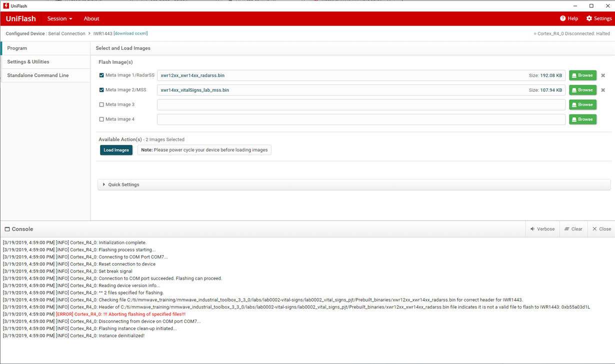615x364 pixels.
Task: Remove Meta Image 1 with the X icon
Action: (x=603, y=75)
